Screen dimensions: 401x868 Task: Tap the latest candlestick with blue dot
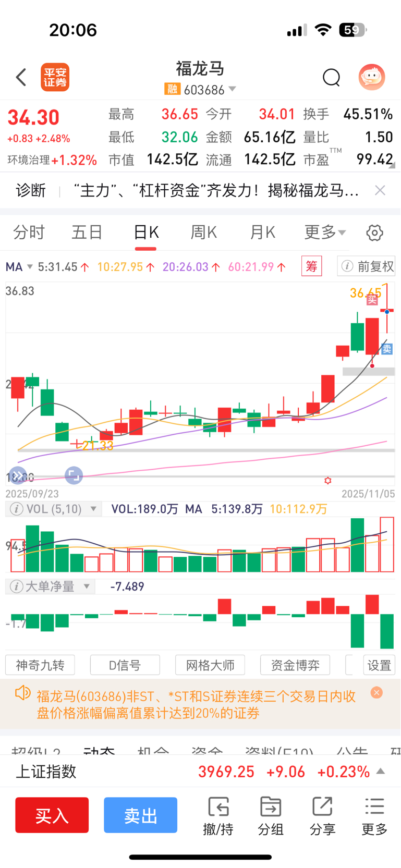tap(387, 311)
